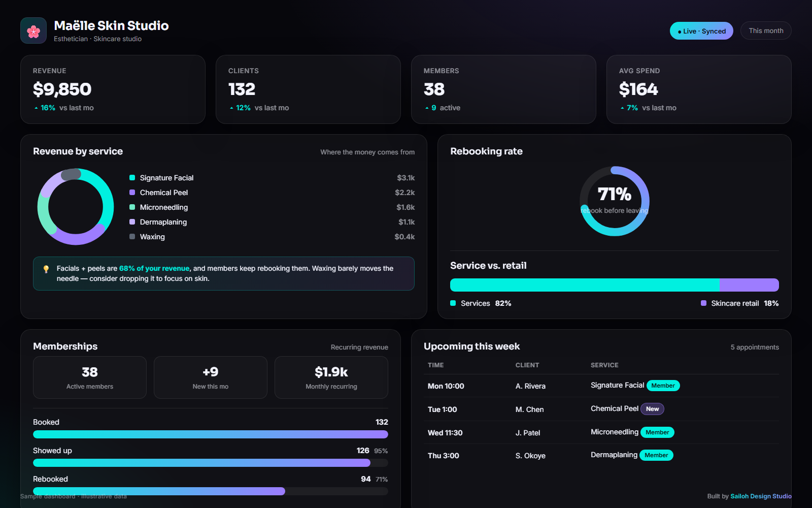Click the Avg Spend $164 card
The width and height of the screenshot is (812, 508).
(x=699, y=89)
